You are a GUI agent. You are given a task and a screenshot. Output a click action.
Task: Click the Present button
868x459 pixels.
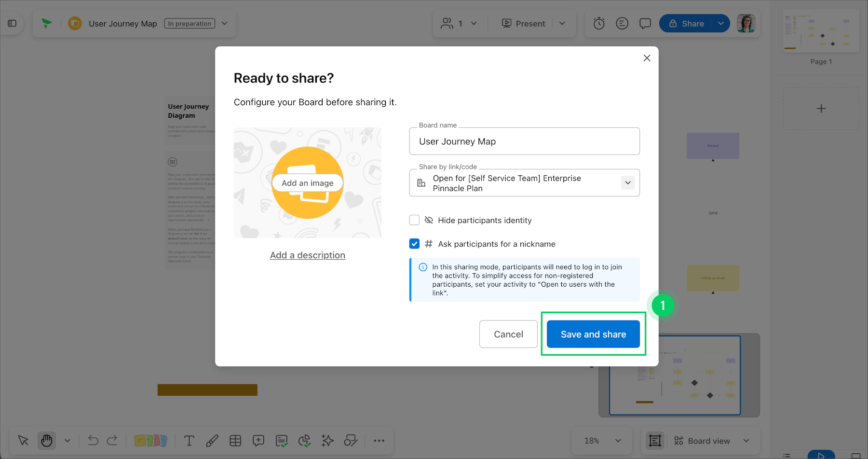tap(524, 23)
